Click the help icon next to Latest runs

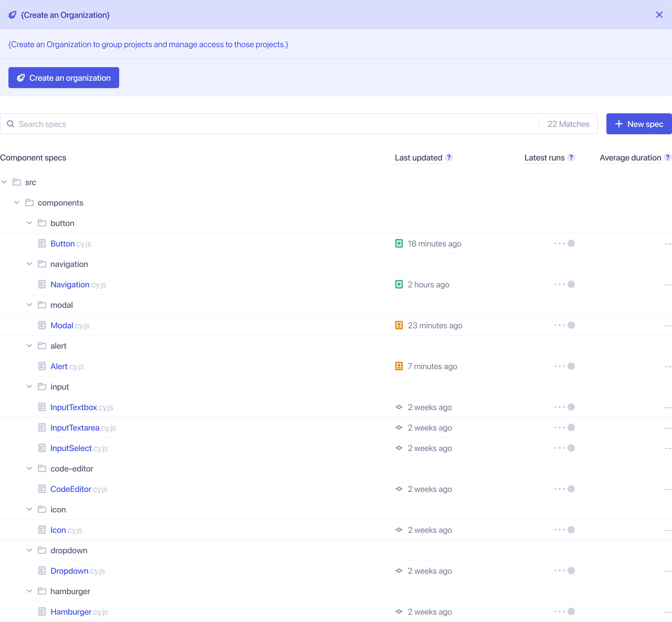click(571, 157)
